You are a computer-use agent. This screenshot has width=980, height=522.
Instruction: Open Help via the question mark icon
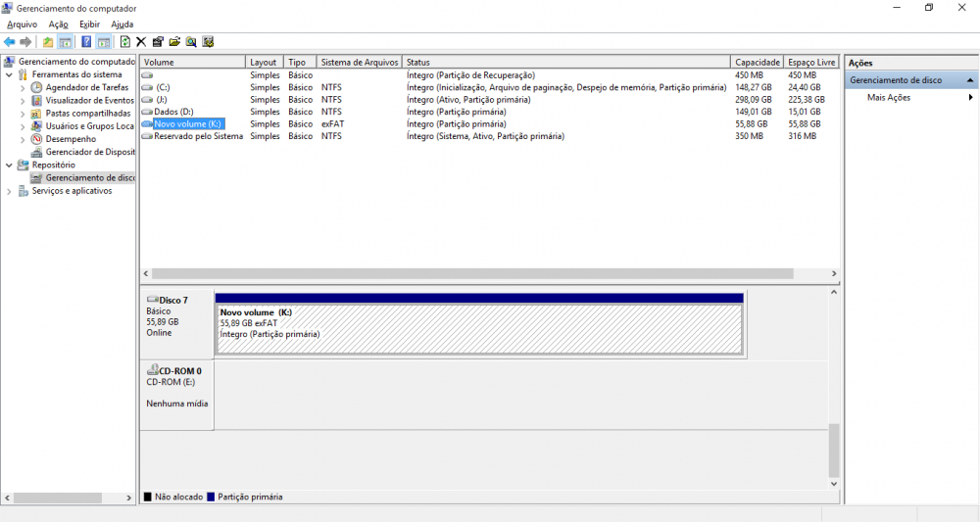click(86, 42)
